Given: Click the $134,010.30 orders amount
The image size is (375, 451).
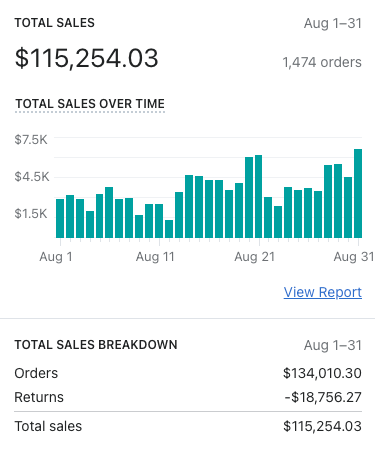Looking at the screenshot, I should click(x=322, y=373).
